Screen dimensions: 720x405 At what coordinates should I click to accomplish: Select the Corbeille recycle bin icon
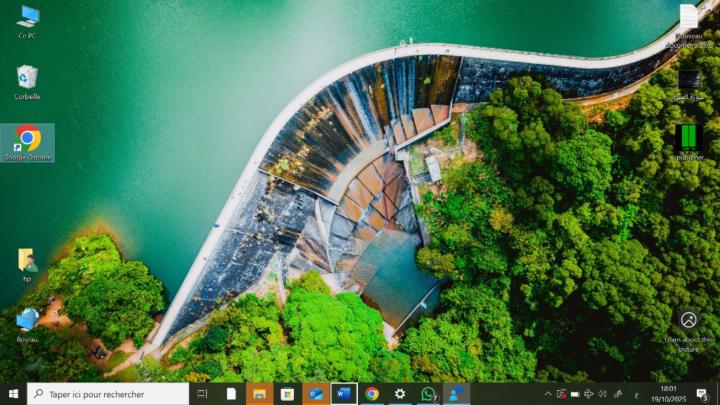pos(27,78)
